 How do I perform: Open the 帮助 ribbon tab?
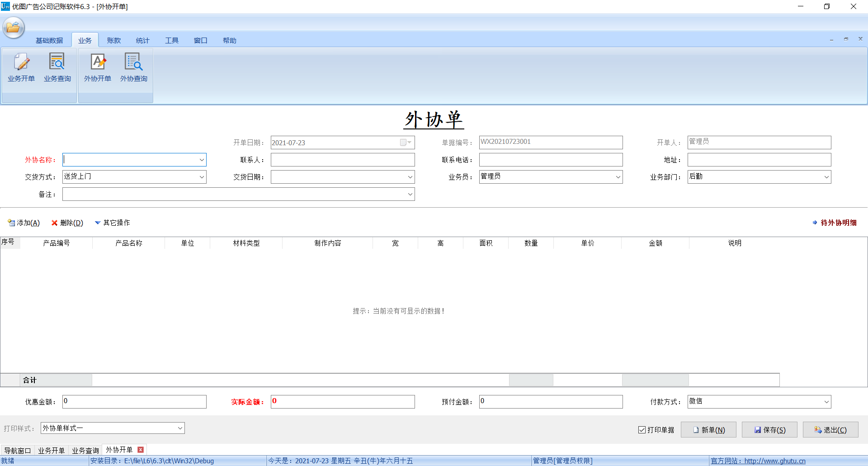pyautogui.click(x=230, y=40)
